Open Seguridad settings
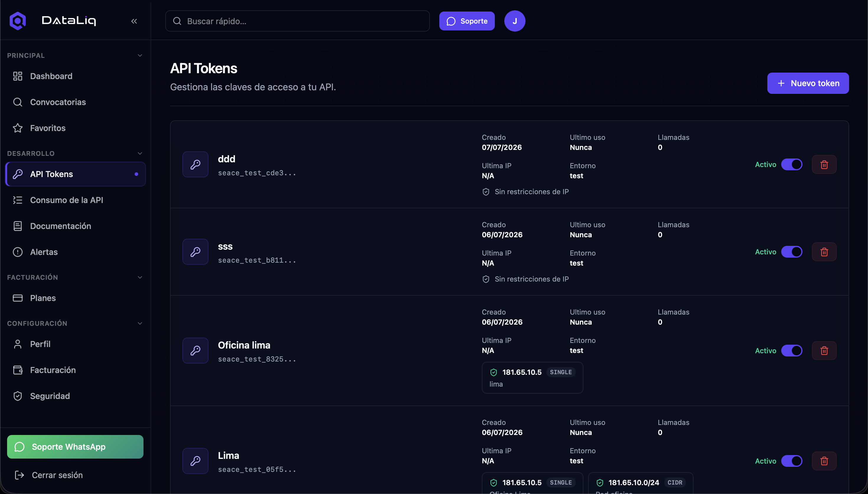The width and height of the screenshot is (868, 494). tap(76, 396)
